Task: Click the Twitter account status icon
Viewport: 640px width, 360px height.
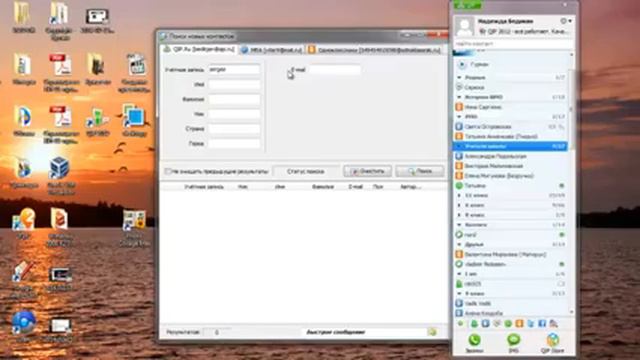Action: [531, 324]
